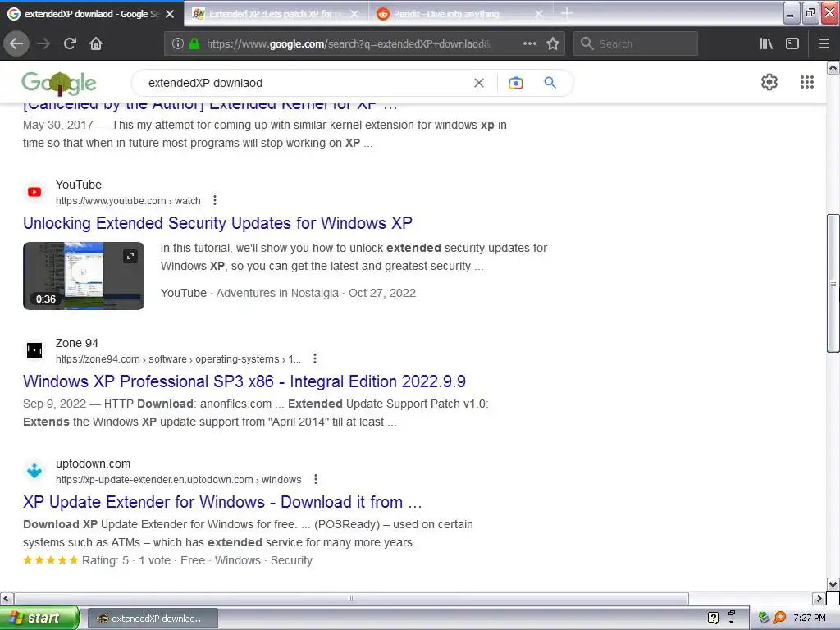
Task: Click the vertical scrollbar thumb
Action: pos(833,283)
